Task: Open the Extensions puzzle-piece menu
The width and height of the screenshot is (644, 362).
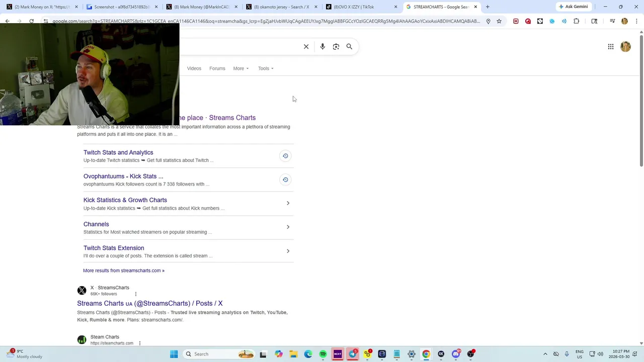Action: (x=577, y=21)
